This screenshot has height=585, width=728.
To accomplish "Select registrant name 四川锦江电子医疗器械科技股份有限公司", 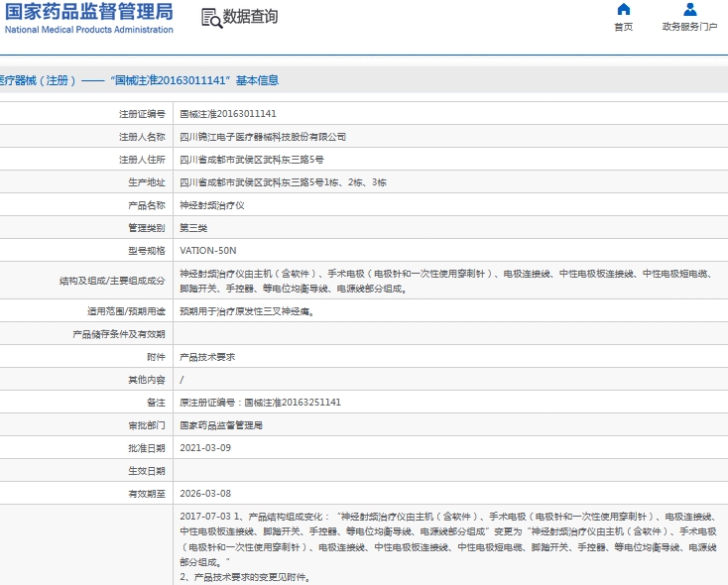I will [263, 137].
